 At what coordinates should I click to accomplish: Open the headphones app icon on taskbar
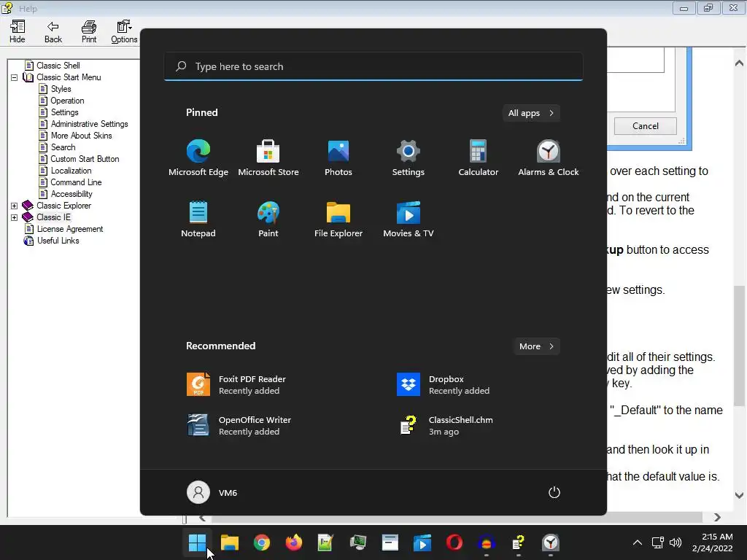486,542
